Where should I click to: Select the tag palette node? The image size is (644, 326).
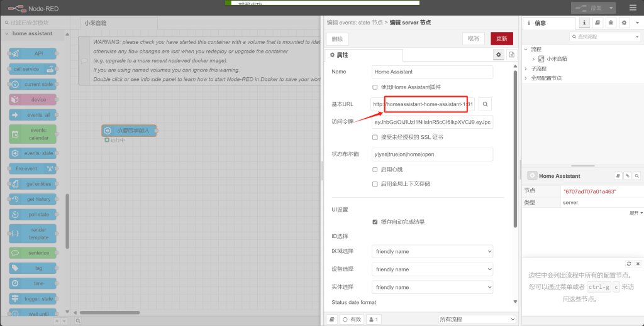33,268
